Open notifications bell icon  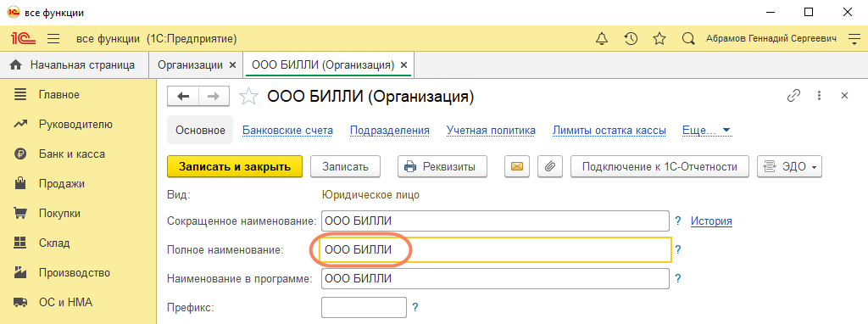click(601, 39)
